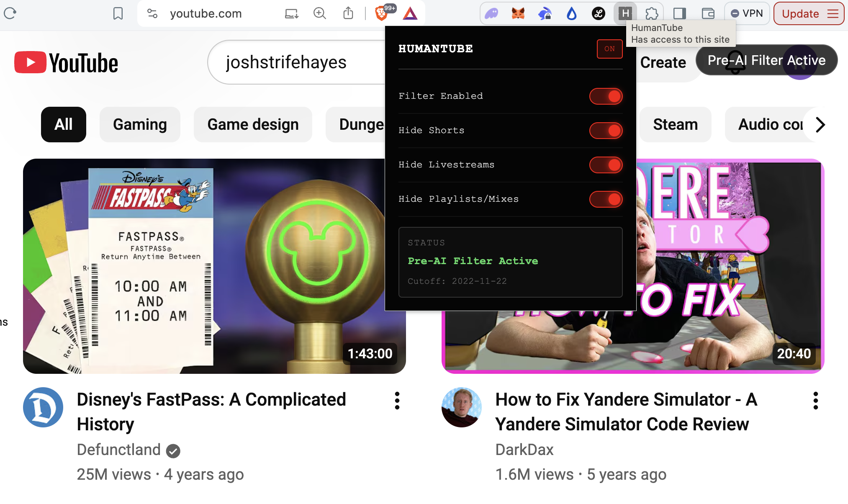Click the browser Update button

point(800,13)
